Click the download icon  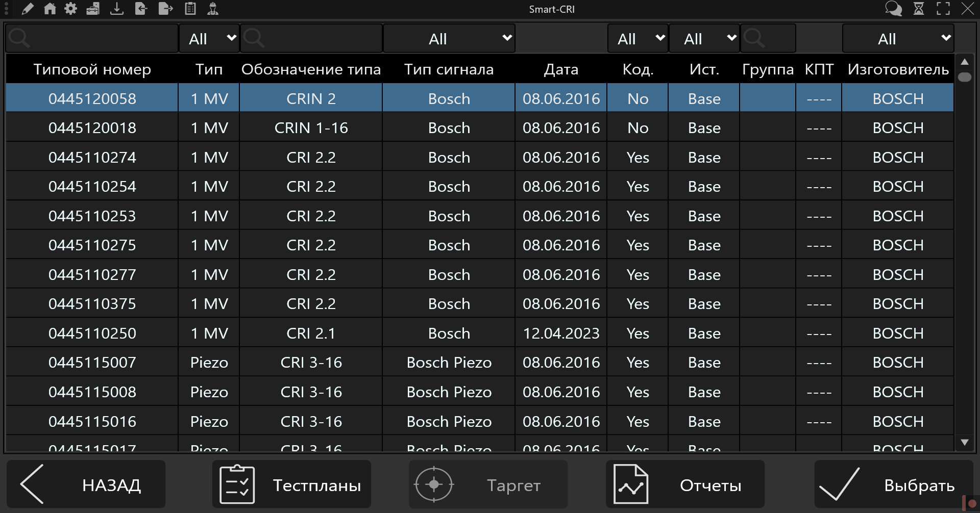pyautogui.click(x=117, y=9)
